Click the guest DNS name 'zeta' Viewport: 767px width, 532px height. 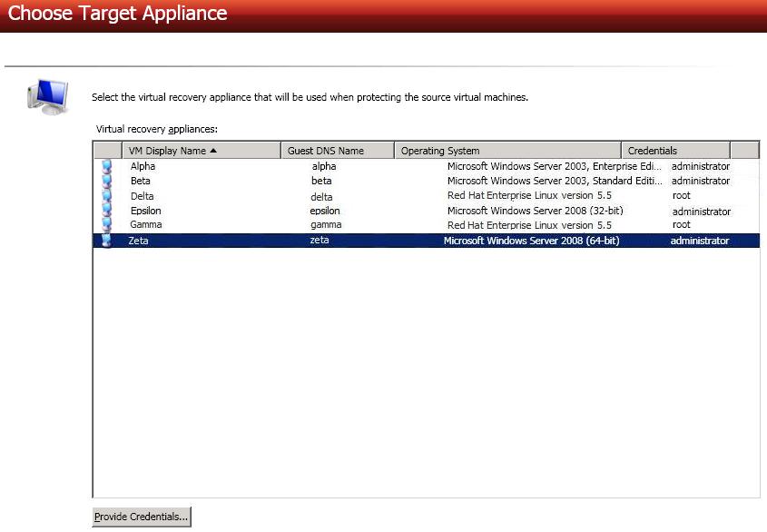point(320,240)
